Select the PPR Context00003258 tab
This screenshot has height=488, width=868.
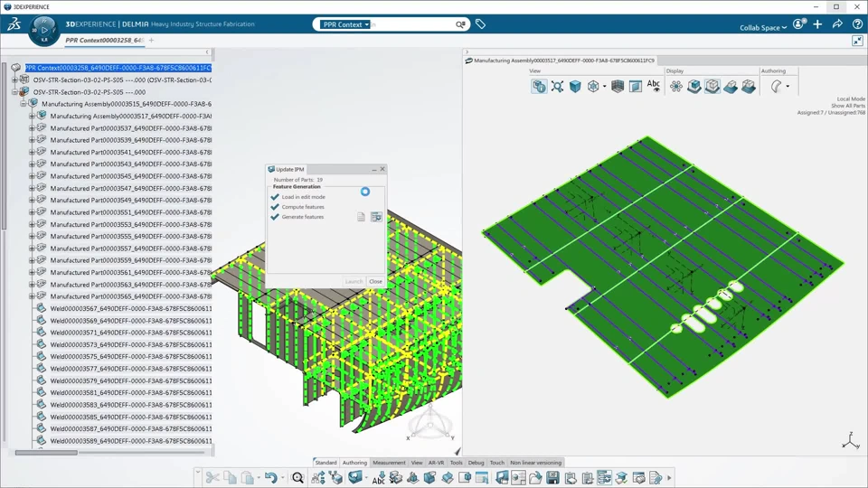[x=105, y=41]
